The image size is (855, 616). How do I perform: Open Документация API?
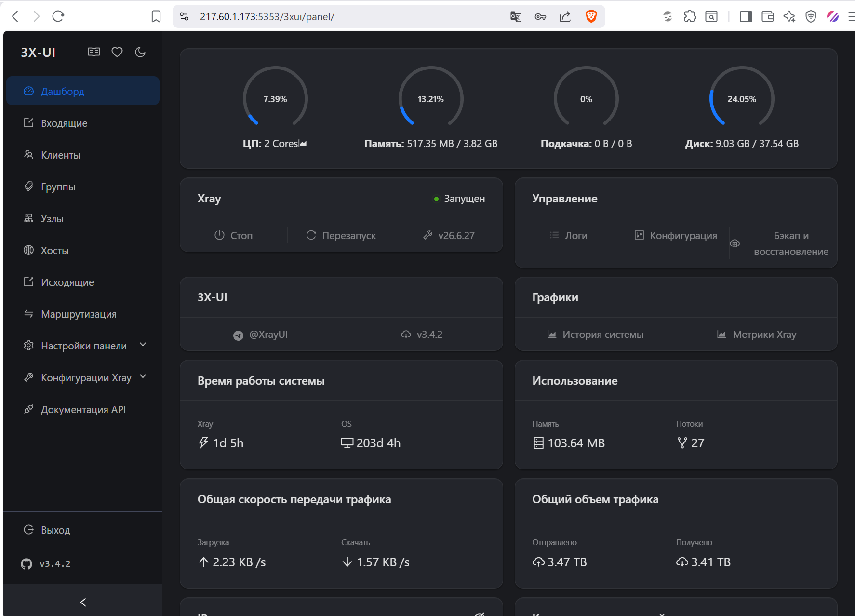pyautogui.click(x=83, y=409)
